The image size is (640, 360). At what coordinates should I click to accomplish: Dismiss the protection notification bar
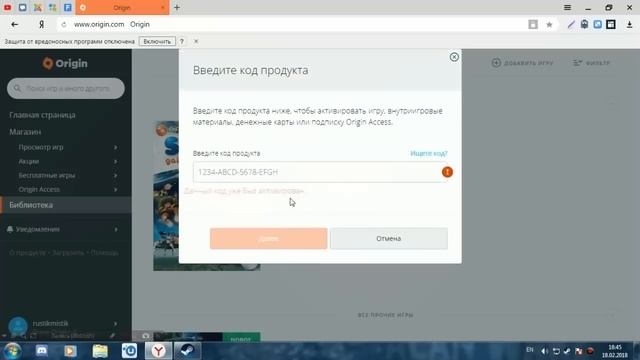click(196, 41)
